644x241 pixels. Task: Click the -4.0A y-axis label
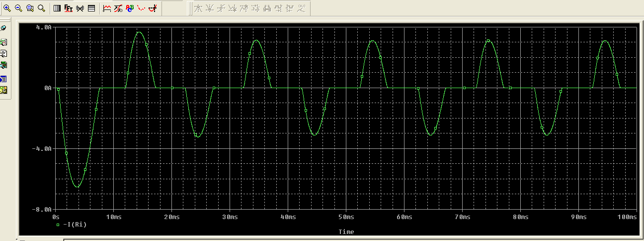pos(42,149)
